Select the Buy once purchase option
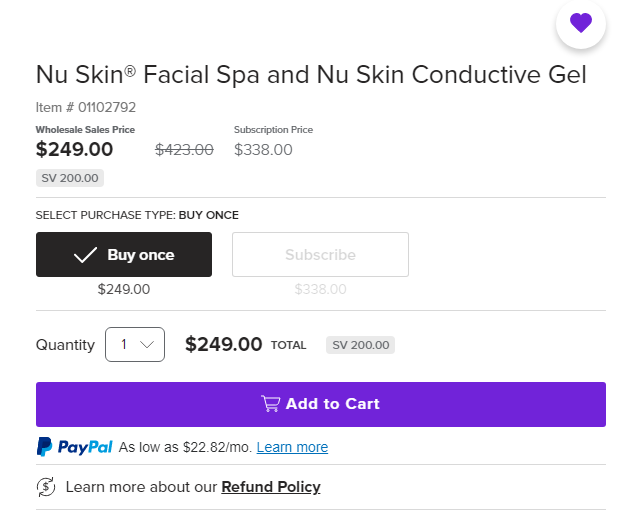Screen dimensions: 643x517 (124, 255)
